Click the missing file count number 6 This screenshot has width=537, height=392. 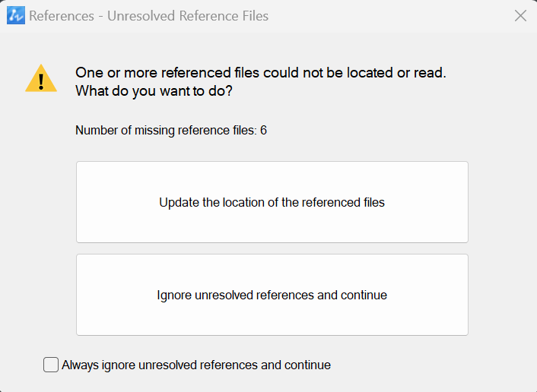[x=263, y=131]
